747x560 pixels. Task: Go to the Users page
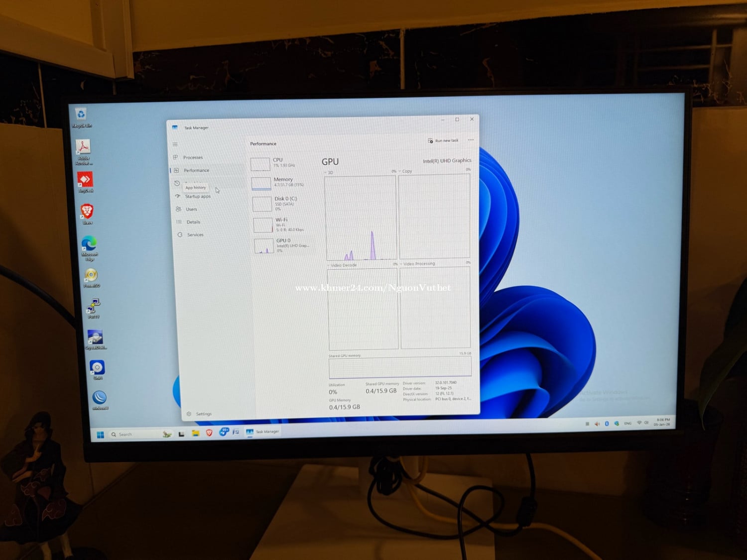191,210
